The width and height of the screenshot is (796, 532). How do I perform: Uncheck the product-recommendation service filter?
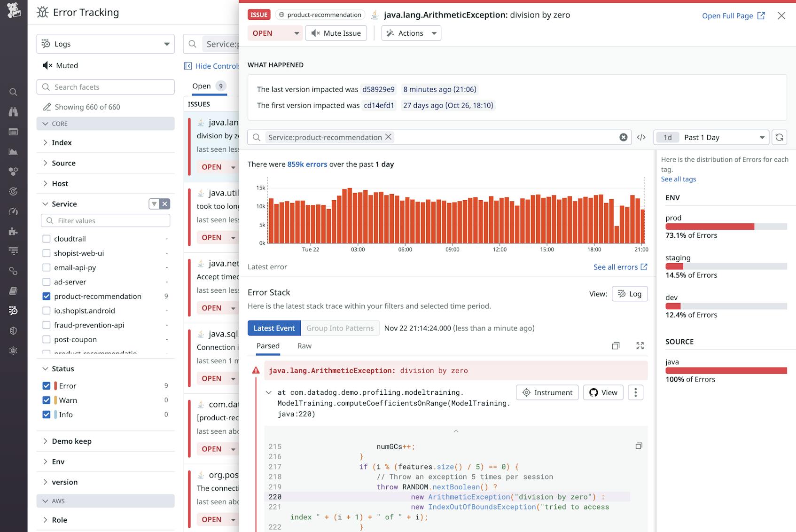point(47,296)
